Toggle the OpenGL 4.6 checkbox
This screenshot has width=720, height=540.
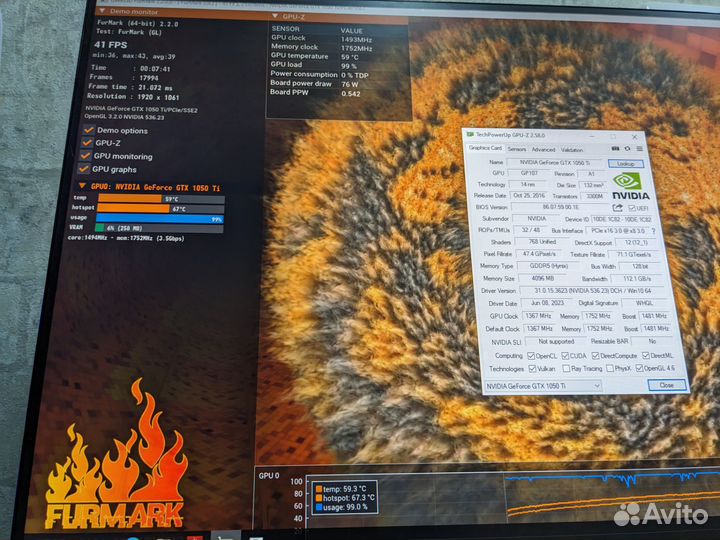coord(639,368)
